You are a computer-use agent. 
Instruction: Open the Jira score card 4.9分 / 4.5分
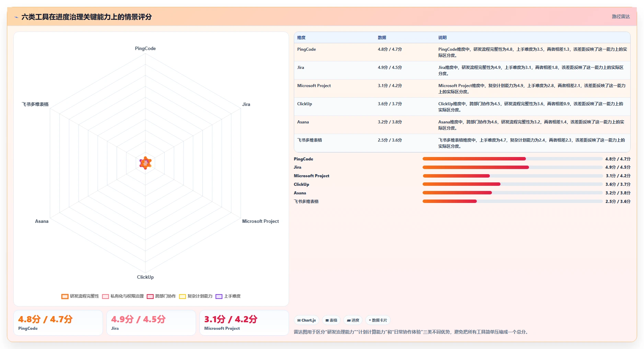click(151, 323)
